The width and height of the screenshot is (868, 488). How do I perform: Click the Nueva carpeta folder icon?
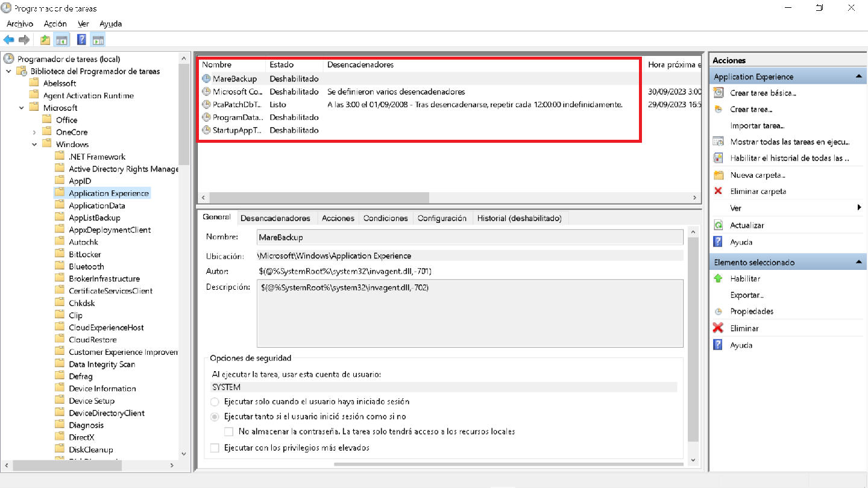click(x=718, y=175)
